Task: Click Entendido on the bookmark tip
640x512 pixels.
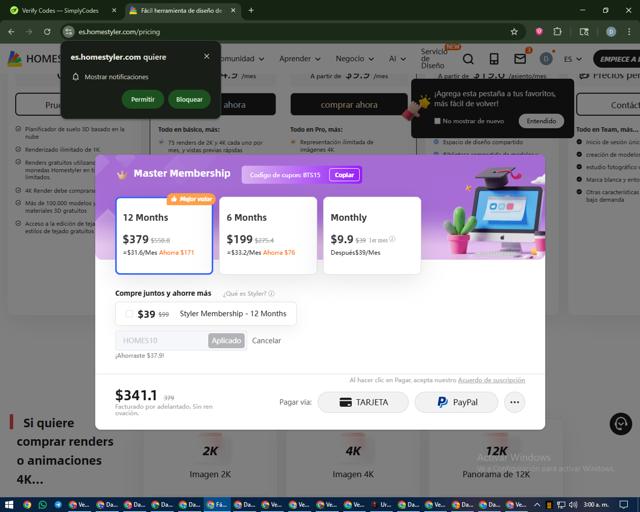Action: [x=541, y=121]
